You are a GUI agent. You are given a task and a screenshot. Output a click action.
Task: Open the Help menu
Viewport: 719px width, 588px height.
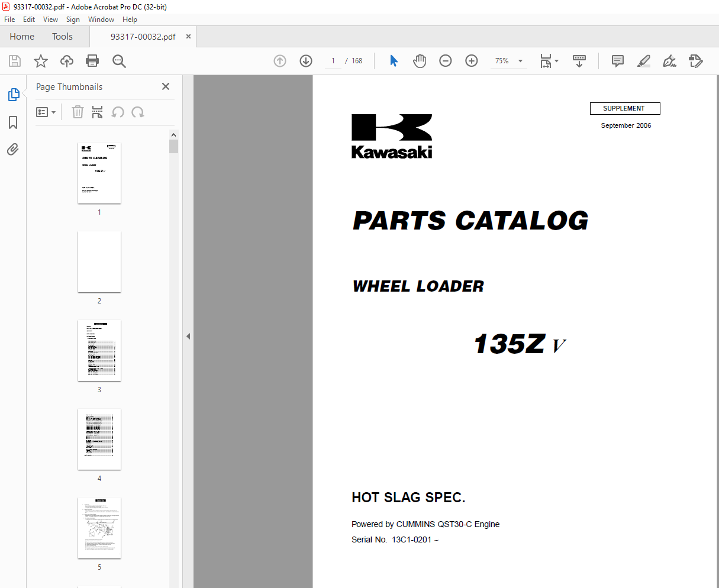(130, 20)
